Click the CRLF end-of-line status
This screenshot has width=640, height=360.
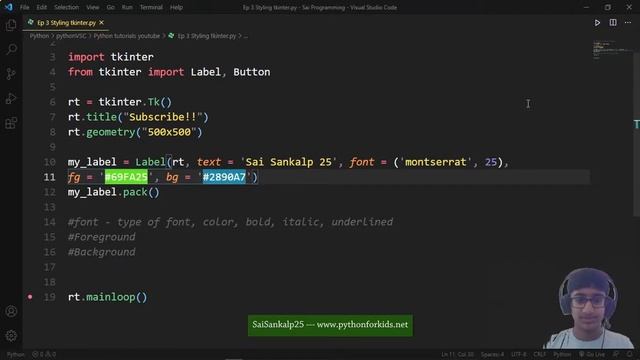[x=540, y=354]
